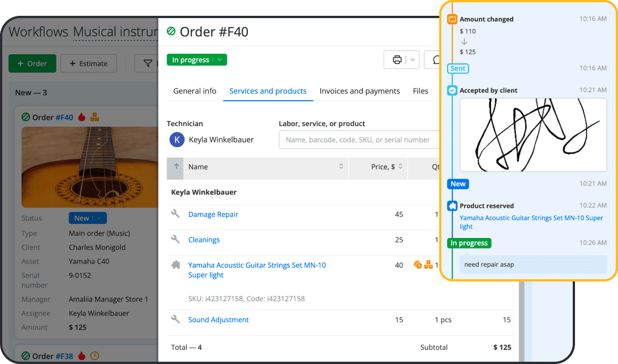This screenshot has width=618, height=364.
Task: Click the labor, service, or product search field
Action: coord(359,140)
